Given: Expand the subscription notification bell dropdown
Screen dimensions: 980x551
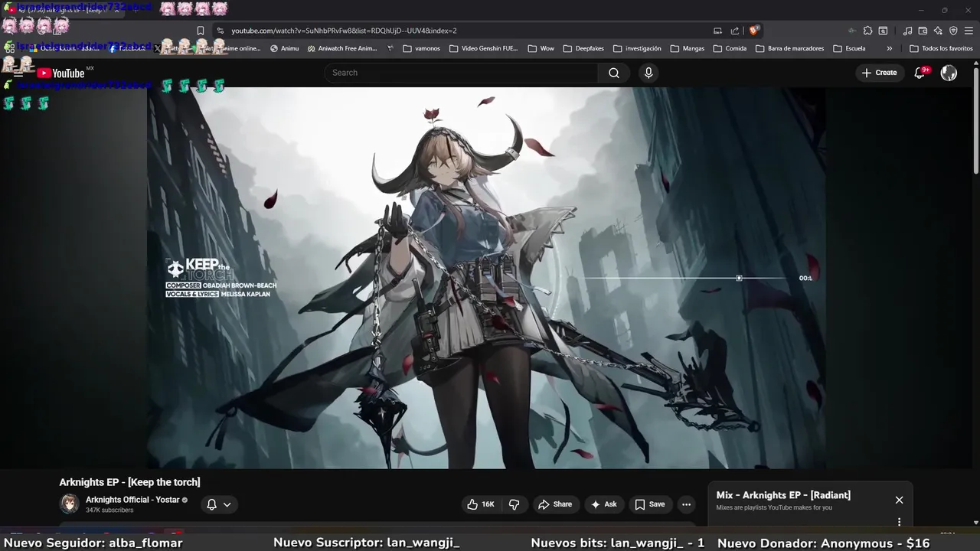Looking at the screenshot, I should tap(219, 504).
